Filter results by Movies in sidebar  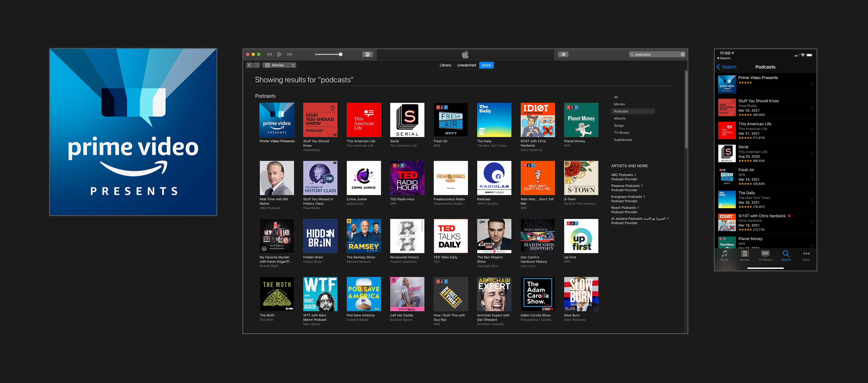pyautogui.click(x=619, y=104)
